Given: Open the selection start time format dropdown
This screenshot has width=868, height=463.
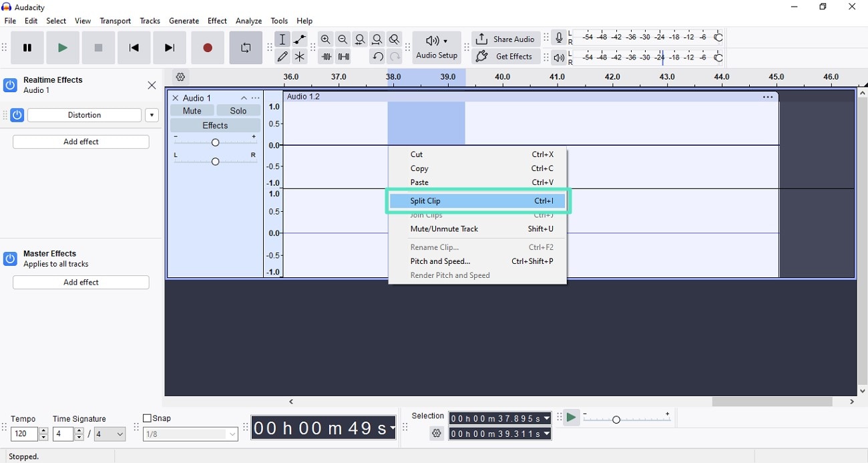Looking at the screenshot, I should tap(547, 419).
